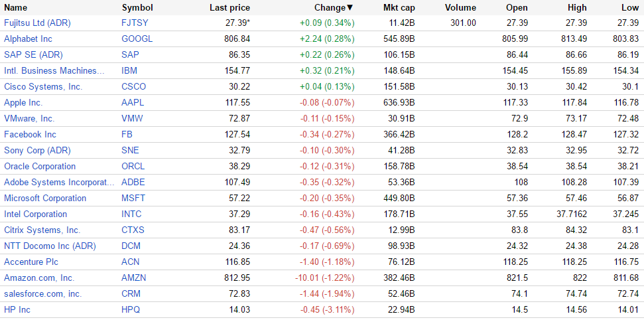
Task: Open SAP SE (ADR) stock page
Action: pos(33,55)
